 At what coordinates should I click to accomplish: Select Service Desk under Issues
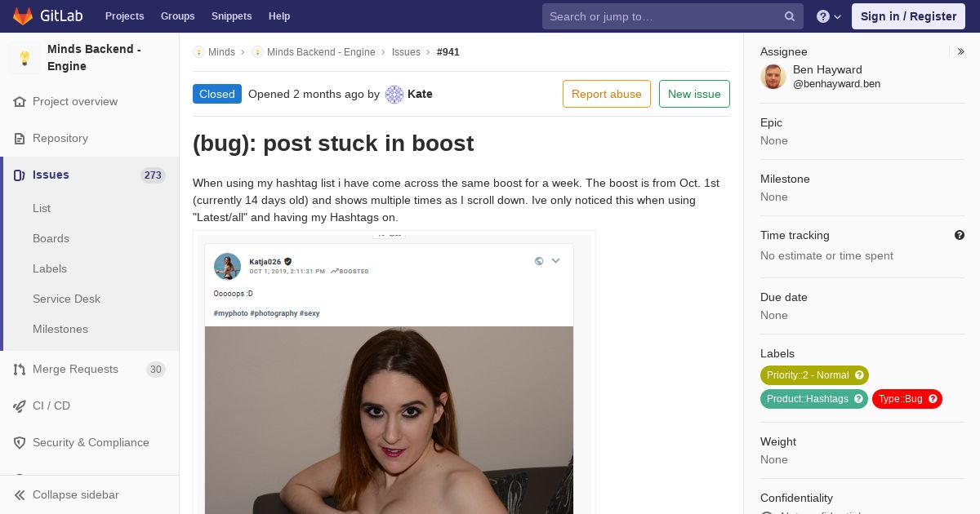pos(66,299)
